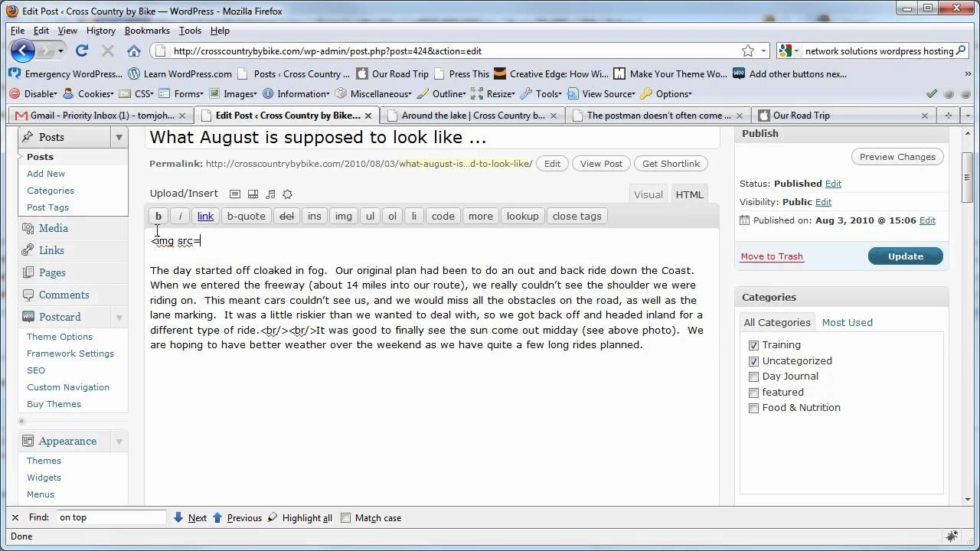Open the back history dropdown arrow
The image size is (980, 551).
click(60, 51)
